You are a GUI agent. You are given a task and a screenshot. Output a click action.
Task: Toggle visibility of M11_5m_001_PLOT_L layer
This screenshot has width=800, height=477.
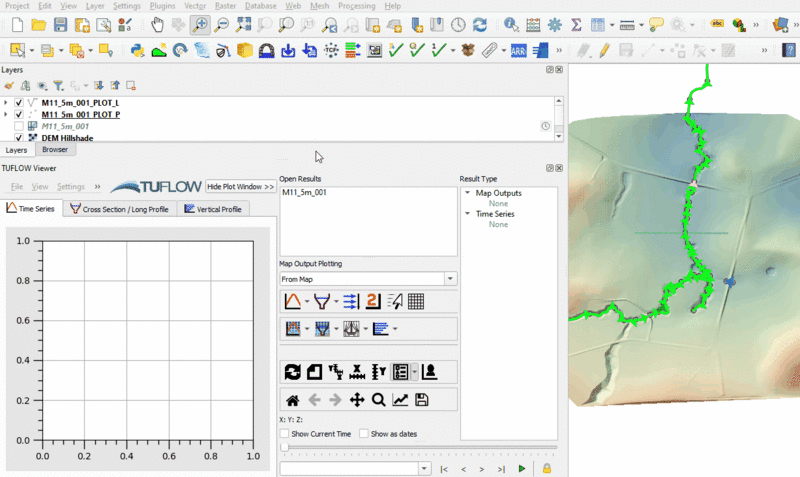pyautogui.click(x=19, y=102)
